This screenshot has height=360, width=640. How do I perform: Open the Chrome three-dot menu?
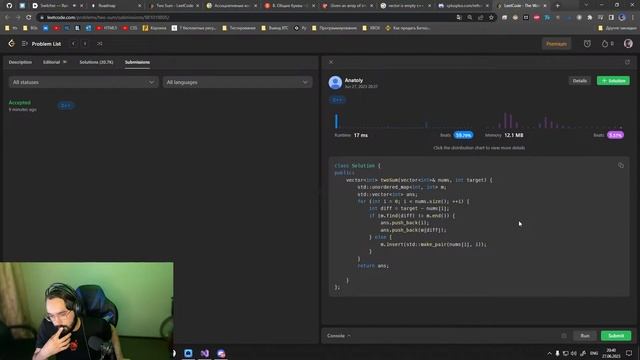point(633,18)
